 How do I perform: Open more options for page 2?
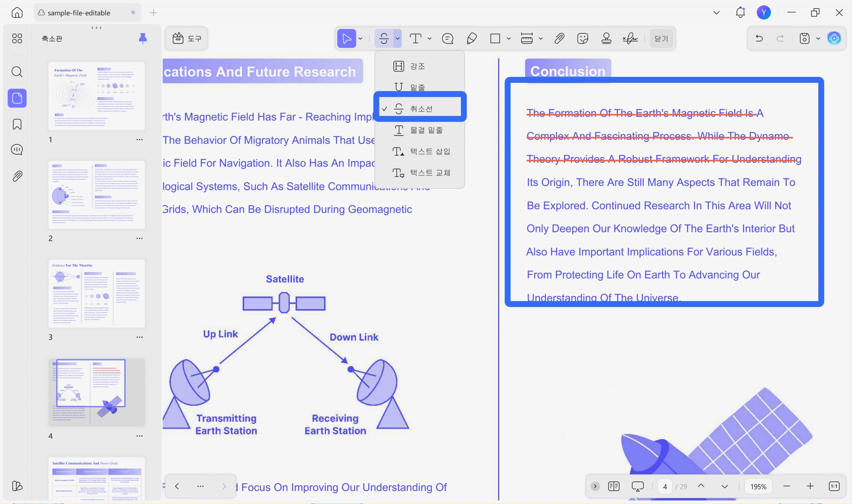pos(139,239)
